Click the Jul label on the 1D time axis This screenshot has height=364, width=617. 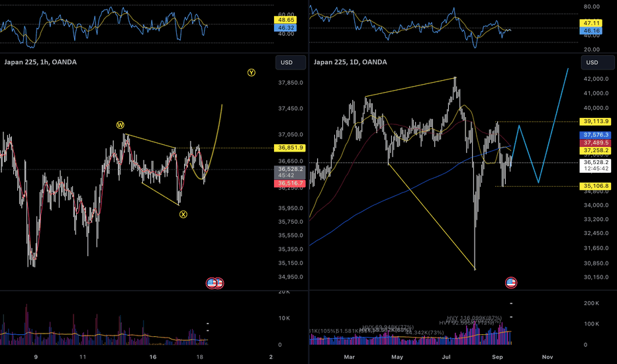[x=446, y=357]
